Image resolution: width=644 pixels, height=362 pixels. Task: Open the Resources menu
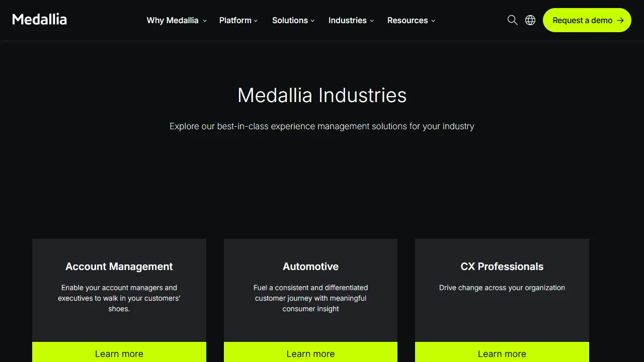coord(408,20)
